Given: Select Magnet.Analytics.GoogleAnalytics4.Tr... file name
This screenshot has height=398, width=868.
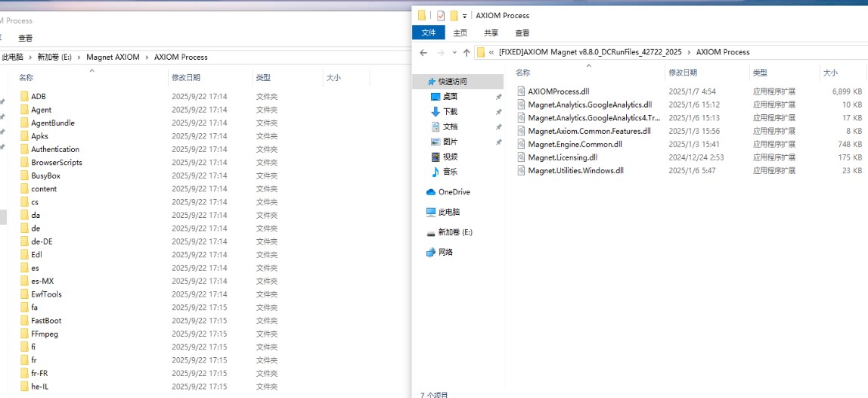Looking at the screenshot, I should pos(594,117).
